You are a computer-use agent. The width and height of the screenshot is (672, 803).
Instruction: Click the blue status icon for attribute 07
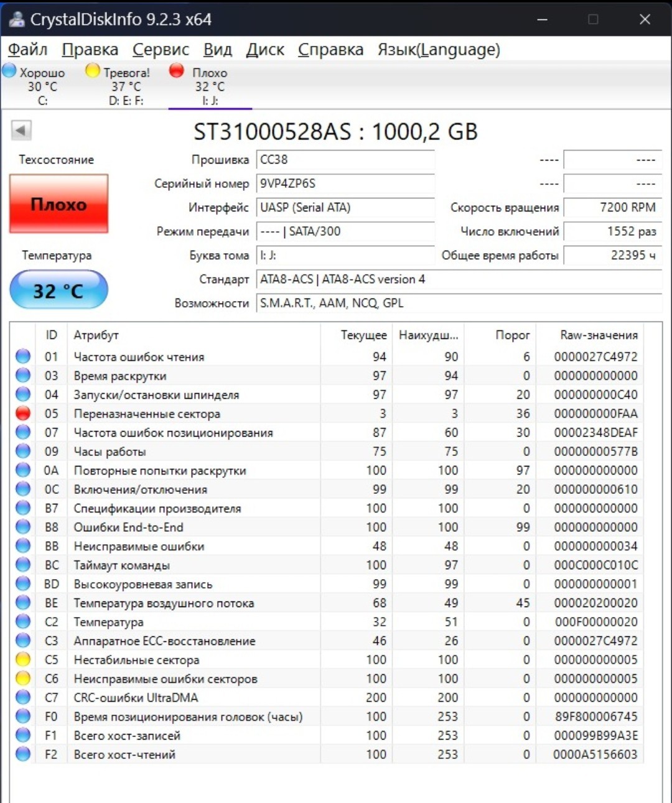point(23,432)
